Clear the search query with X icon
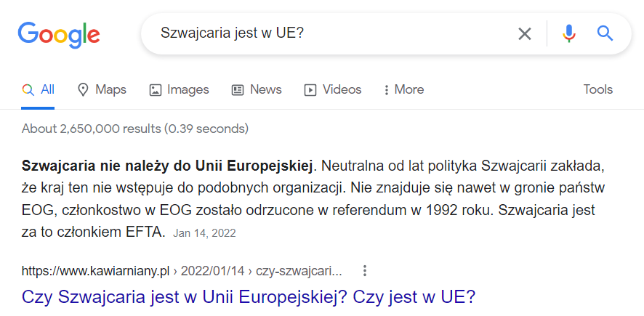 pyautogui.click(x=524, y=33)
